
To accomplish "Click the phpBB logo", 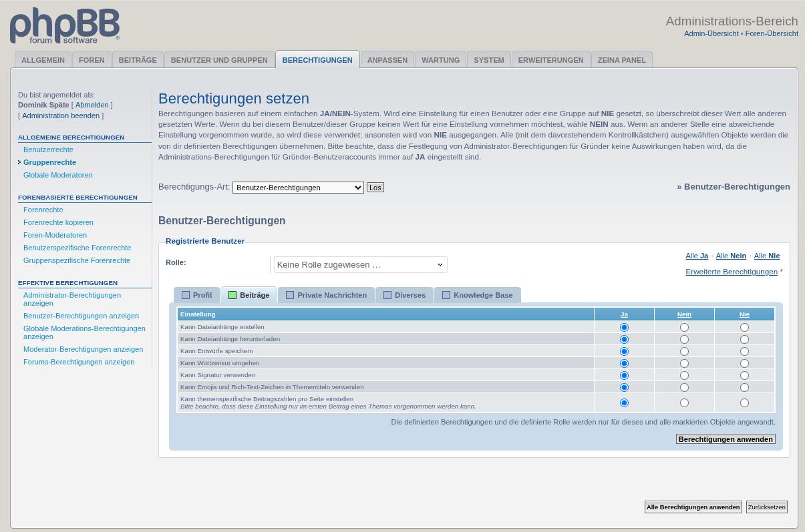I will tap(65, 26).
